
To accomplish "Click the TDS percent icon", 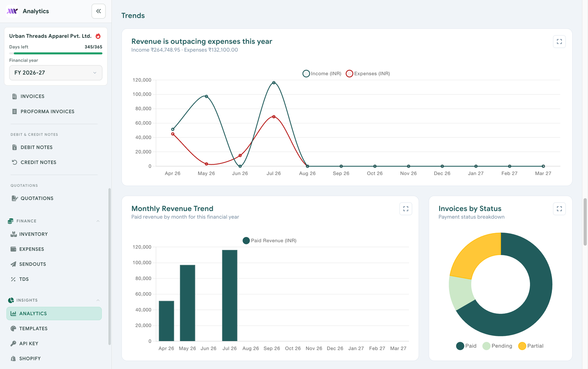I will [13, 279].
